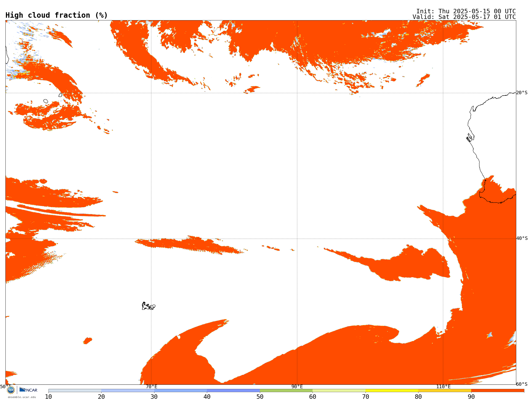The width and height of the screenshot is (532, 400).
Task: Click the Mauritius island outline near 20°S
Action: coord(60,95)
